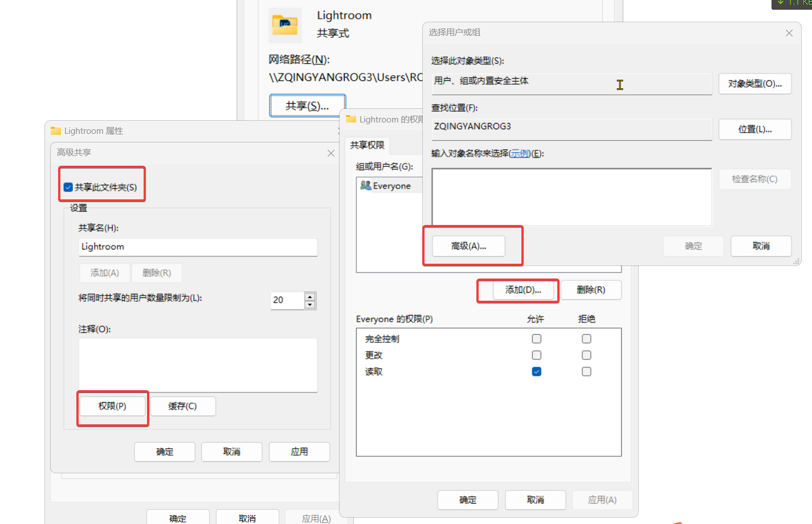Click the 删除(R) share name button
Image resolution: width=812 pixels, height=524 pixels.
[x=157, y=273]
